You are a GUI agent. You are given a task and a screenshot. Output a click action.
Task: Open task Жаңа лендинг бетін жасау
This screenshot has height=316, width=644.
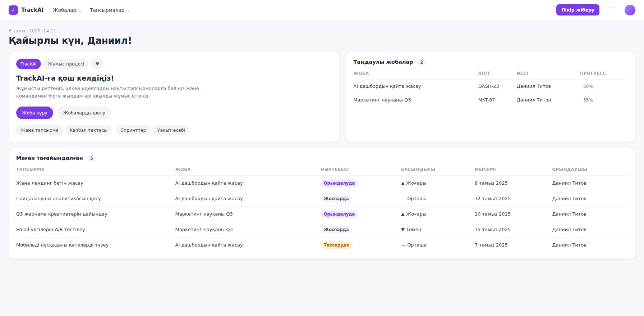[x=50, y=183]
